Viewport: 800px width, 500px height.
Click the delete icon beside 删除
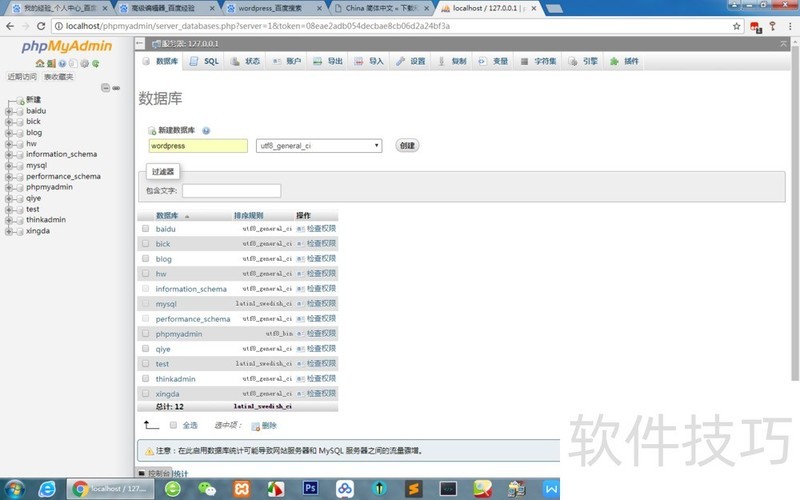pyautogui.click(x=255, y=426)
